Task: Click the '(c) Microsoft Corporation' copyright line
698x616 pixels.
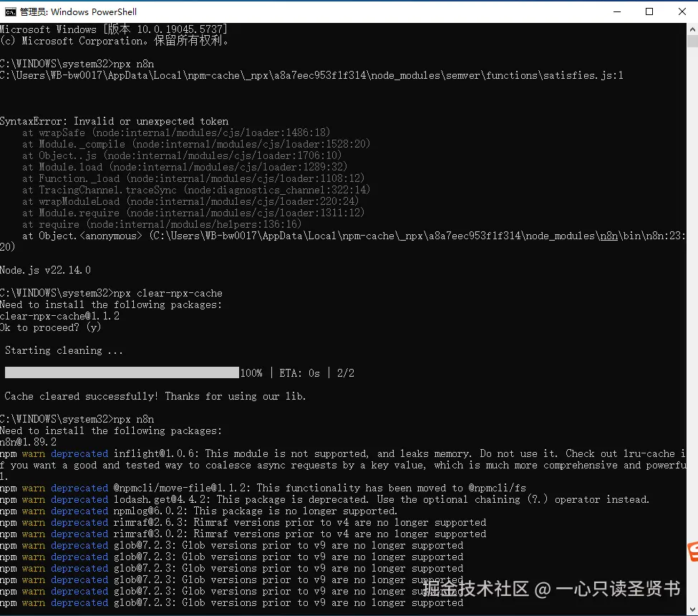Action: [114, 41]
